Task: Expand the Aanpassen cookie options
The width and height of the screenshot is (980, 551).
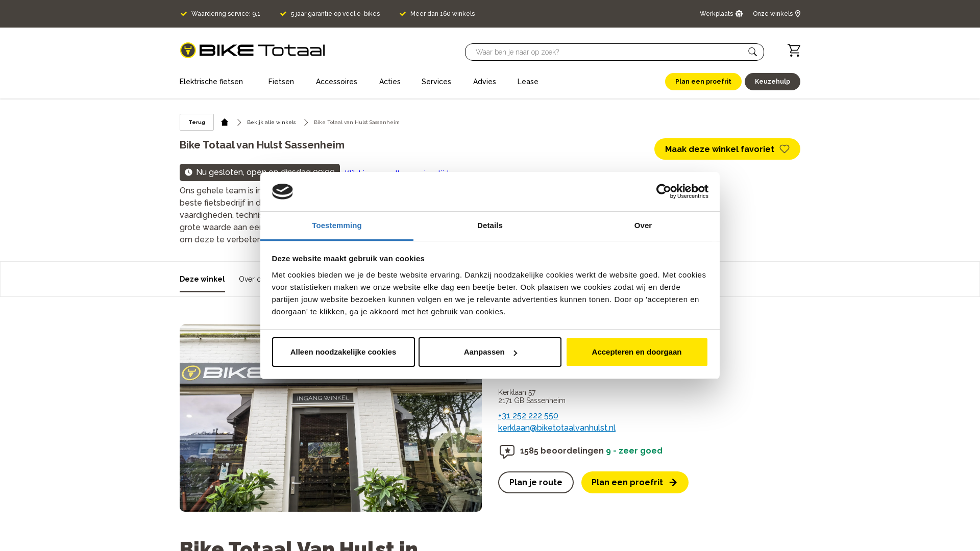Action: (x=489, y=352)
